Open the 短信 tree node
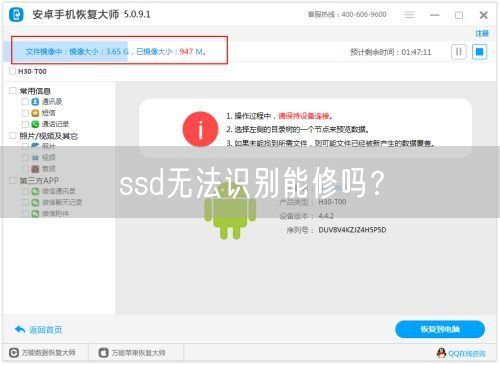Image resolution: width=500 pixels, height=365 pixels. tap(49, 113)
